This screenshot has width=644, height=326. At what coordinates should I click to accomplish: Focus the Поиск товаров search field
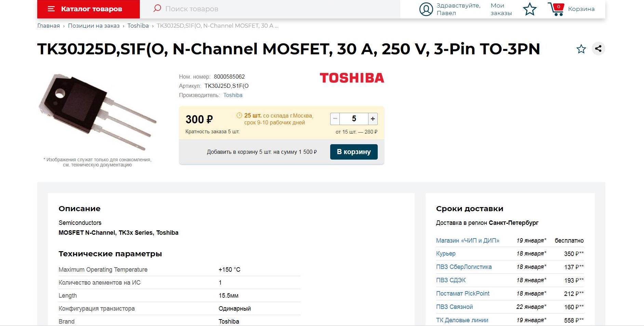click(280, 9)
